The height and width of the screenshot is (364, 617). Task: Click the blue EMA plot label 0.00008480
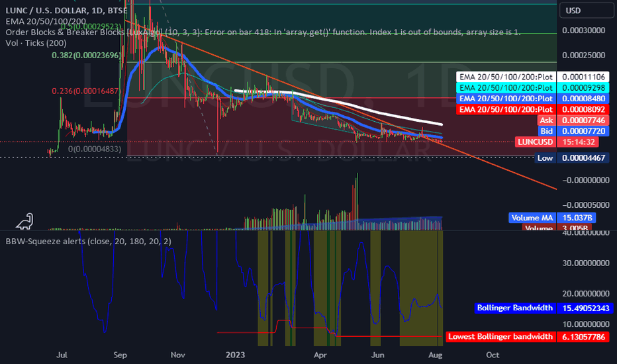(532, 99)
